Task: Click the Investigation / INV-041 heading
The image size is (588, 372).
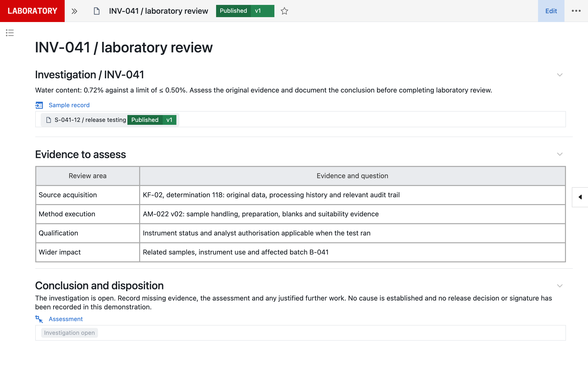Action: point(89,75)
